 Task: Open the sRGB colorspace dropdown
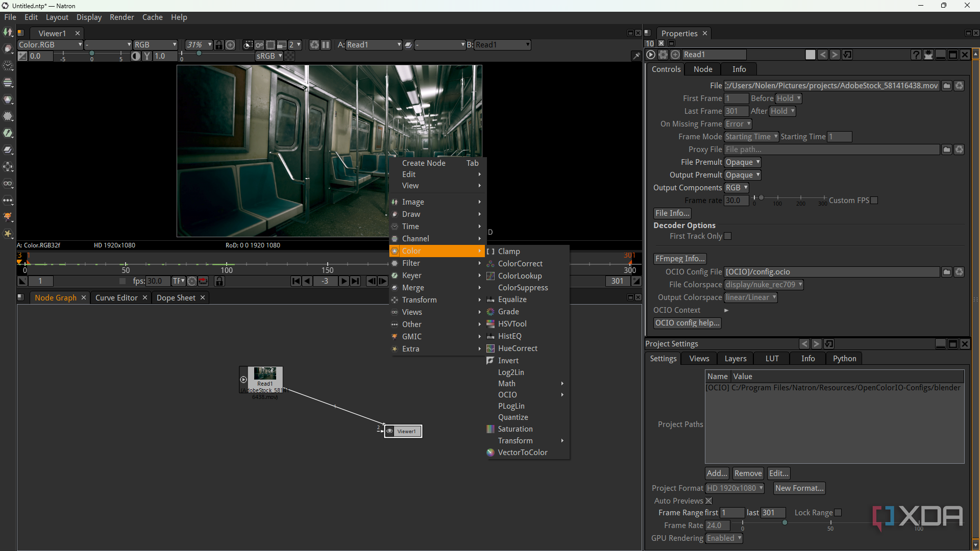pyautogui.click(x=269, y=56)
